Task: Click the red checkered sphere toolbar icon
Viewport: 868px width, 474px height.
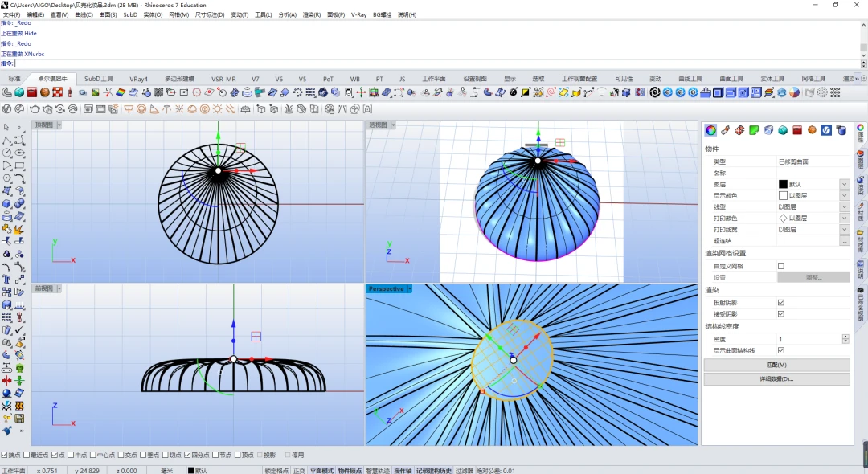Action: (x=57, y=92)
